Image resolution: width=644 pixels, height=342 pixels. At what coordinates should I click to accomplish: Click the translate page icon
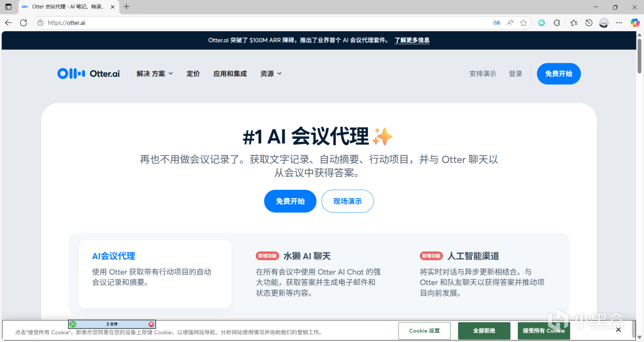click(497, 23)
